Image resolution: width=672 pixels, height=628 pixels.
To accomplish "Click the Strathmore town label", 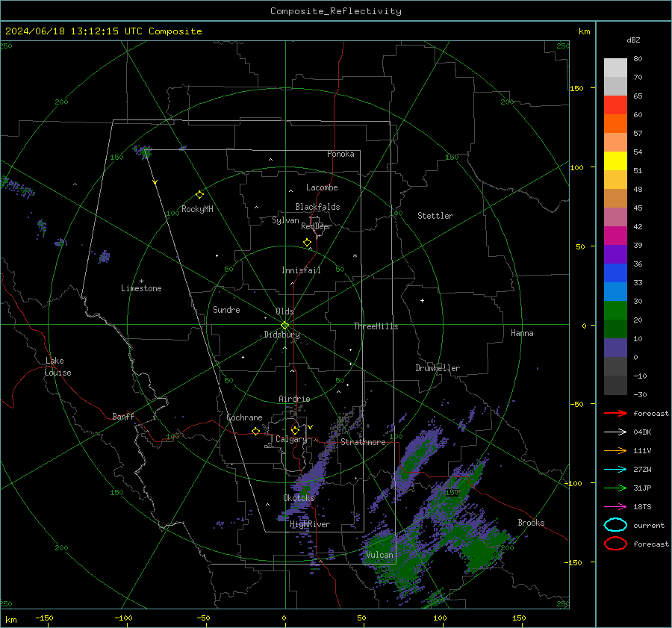I will [x=363, y=442].
